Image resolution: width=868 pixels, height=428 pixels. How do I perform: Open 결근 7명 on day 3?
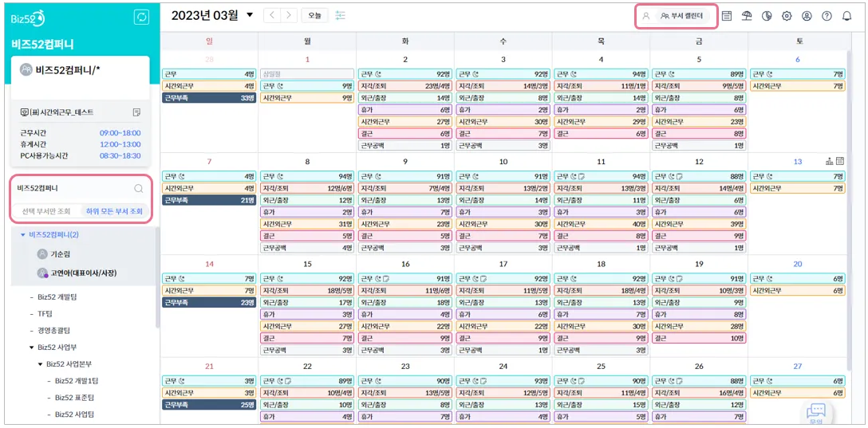503,133
